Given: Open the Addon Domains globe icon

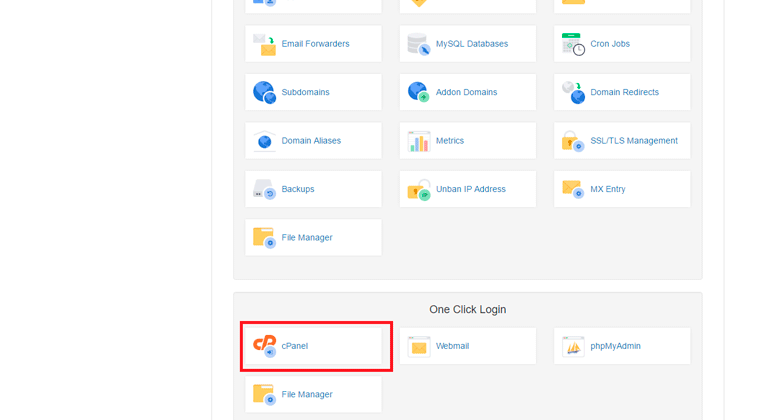Looking at the screenshot, I should point(419,92).
